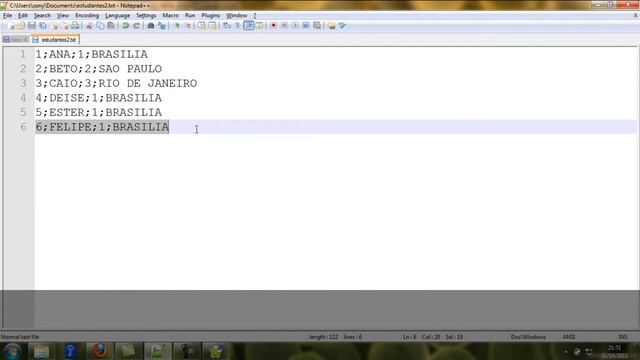Click the Paste toolbar icon

pos(111,26)
